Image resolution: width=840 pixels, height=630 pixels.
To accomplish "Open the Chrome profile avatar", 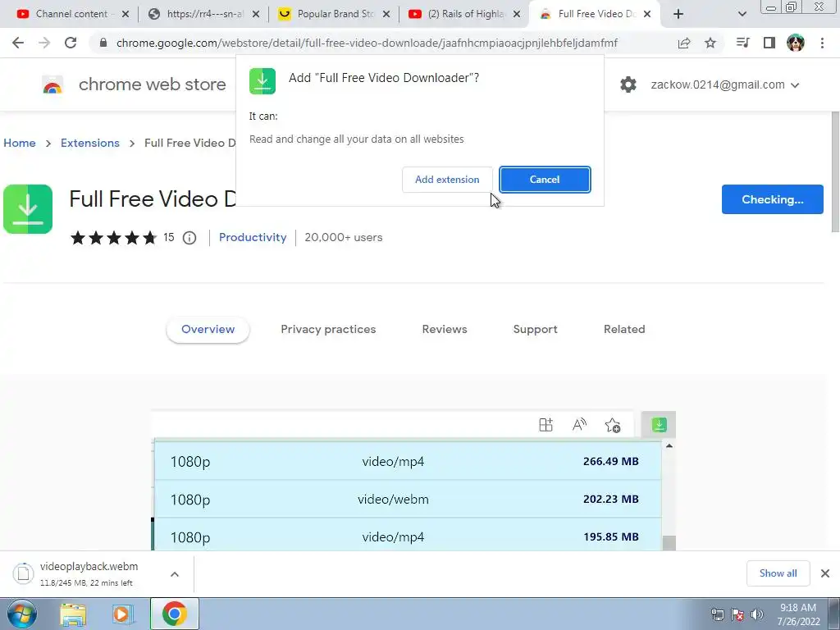I will (x=796, y=43).
